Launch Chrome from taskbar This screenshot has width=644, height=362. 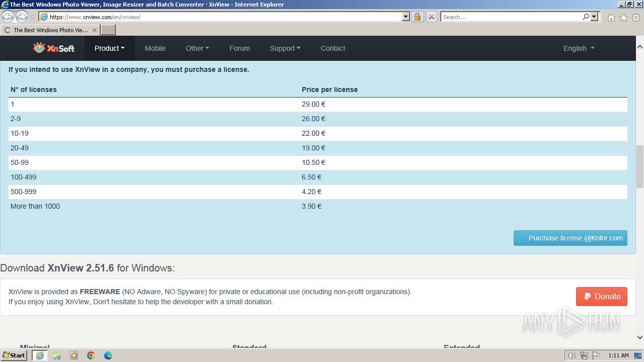click(91, 355)
